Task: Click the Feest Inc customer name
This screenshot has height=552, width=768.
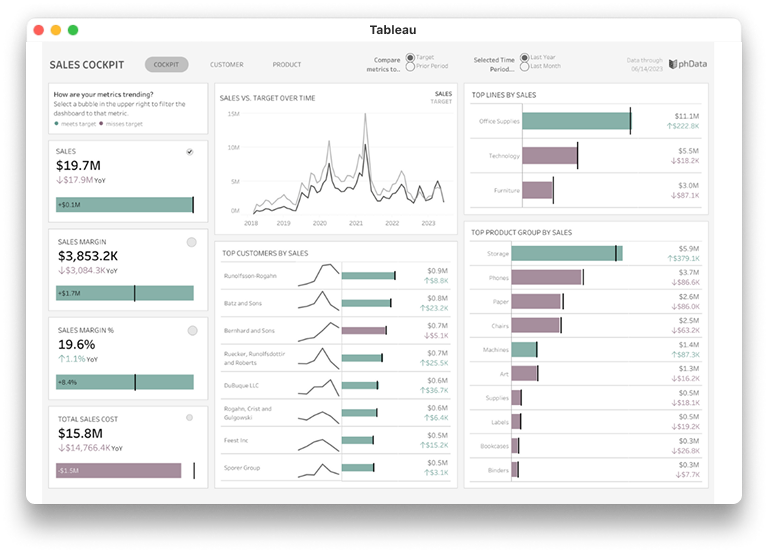Action: pos(236,440)
